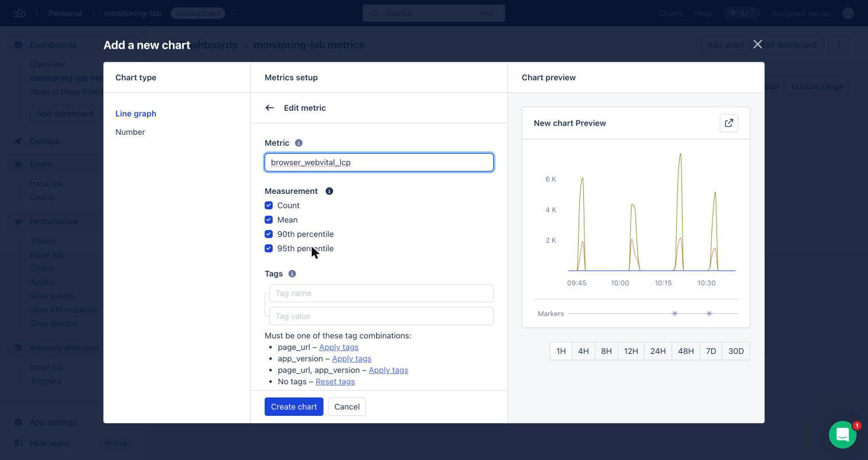Select the Number chart type
The height and width of the screenshot is (460, 868).
130,132
